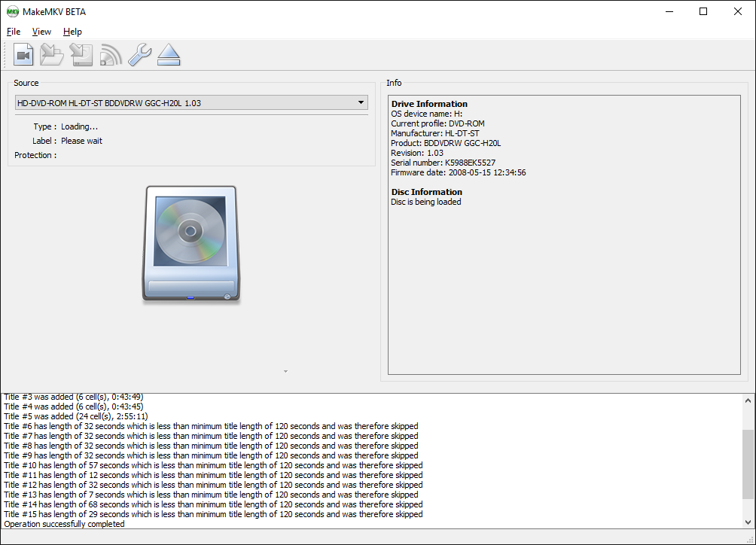
Task: Maximize the MakeMKV window
Action: coord(703,11)
